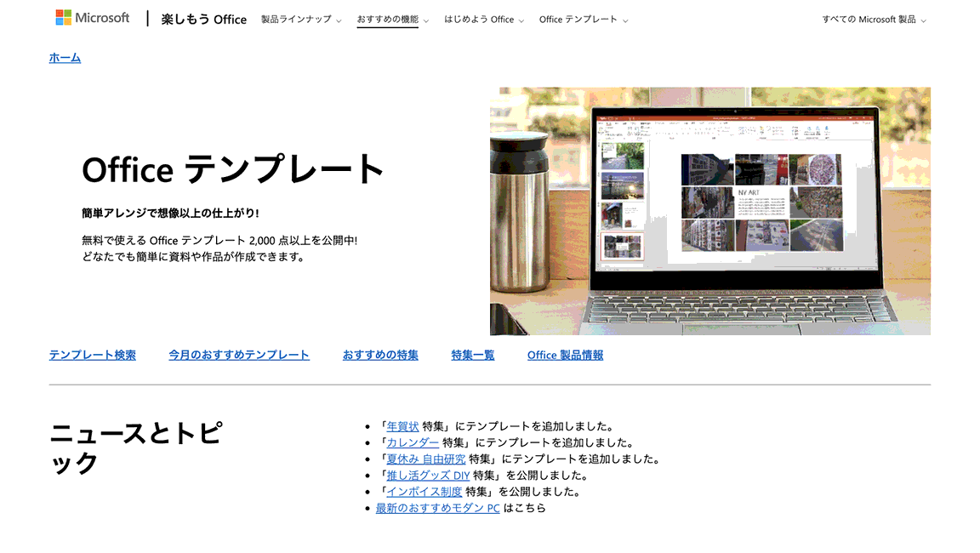Image resolution: width=980 pixels, height=553 pixels.
Task: Go to the ホーム breadcrumb link
Action: point(65,58)
